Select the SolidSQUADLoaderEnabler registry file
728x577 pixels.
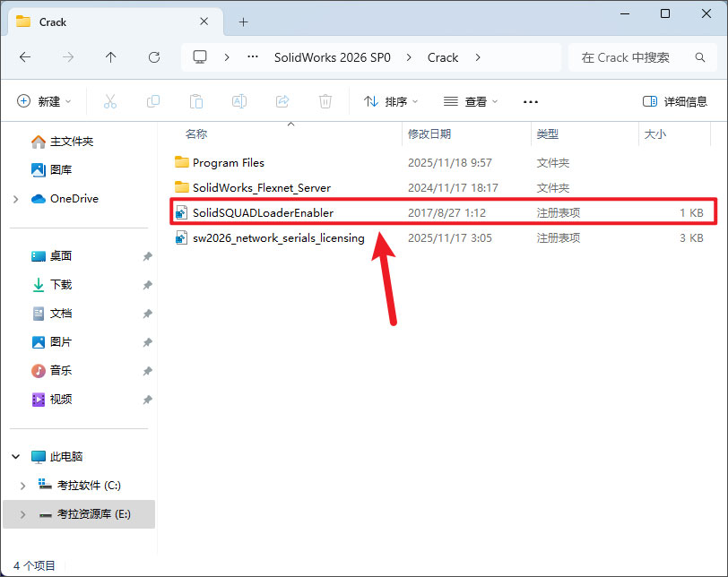pyautogui.click(x=263, y=213)
